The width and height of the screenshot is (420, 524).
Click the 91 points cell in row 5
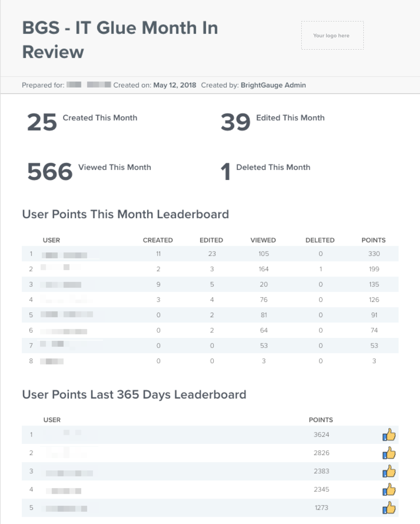tap(374, 315)
